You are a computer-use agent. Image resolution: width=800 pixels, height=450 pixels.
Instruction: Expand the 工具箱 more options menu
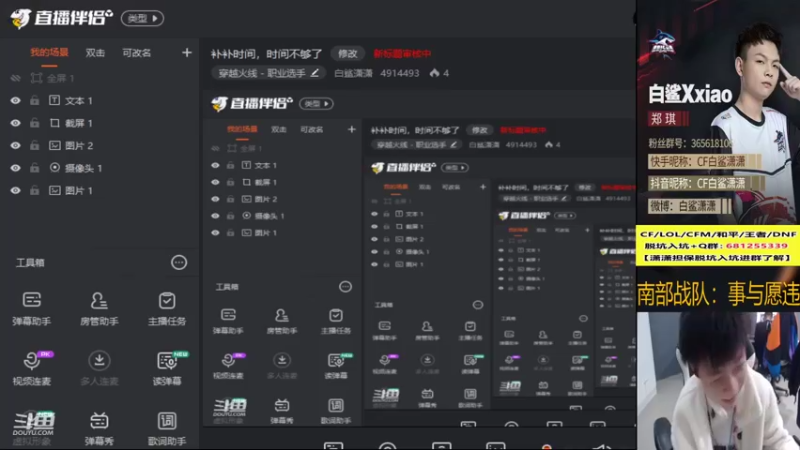(x=179, y=262)
